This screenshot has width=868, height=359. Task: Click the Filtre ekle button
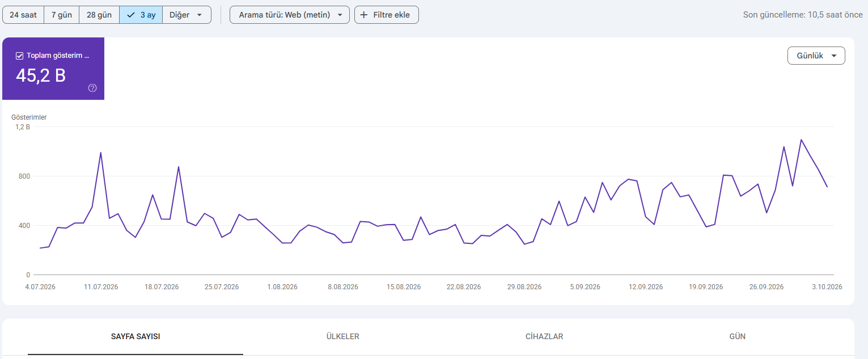tap(387, 15)
